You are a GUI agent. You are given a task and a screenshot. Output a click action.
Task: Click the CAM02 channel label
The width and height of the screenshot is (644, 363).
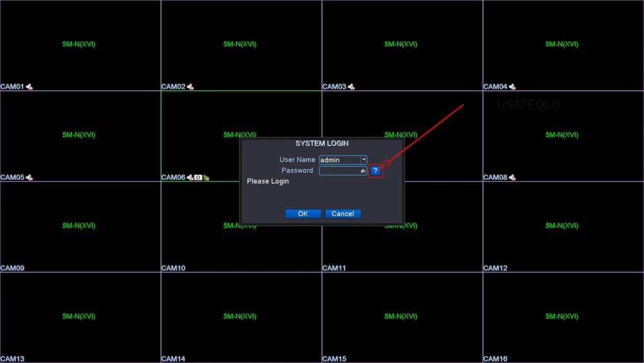tap(173, 87)
